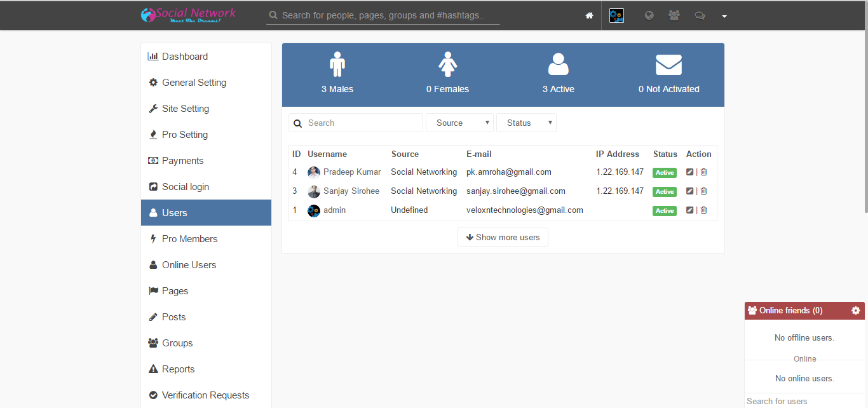The image size is (868, 408).
Task: Click edit icon for admin user
Action: point(690,210)
